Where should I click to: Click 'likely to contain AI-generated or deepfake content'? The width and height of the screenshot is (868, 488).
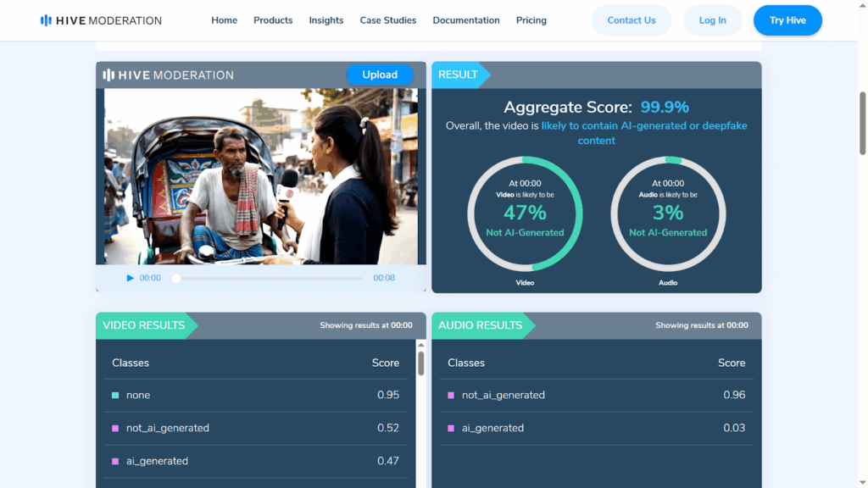pyautogui.click(x=644, y=133)
